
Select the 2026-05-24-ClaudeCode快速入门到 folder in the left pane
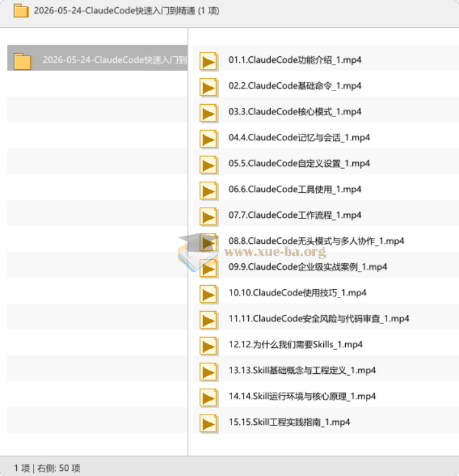click(98, 58)
